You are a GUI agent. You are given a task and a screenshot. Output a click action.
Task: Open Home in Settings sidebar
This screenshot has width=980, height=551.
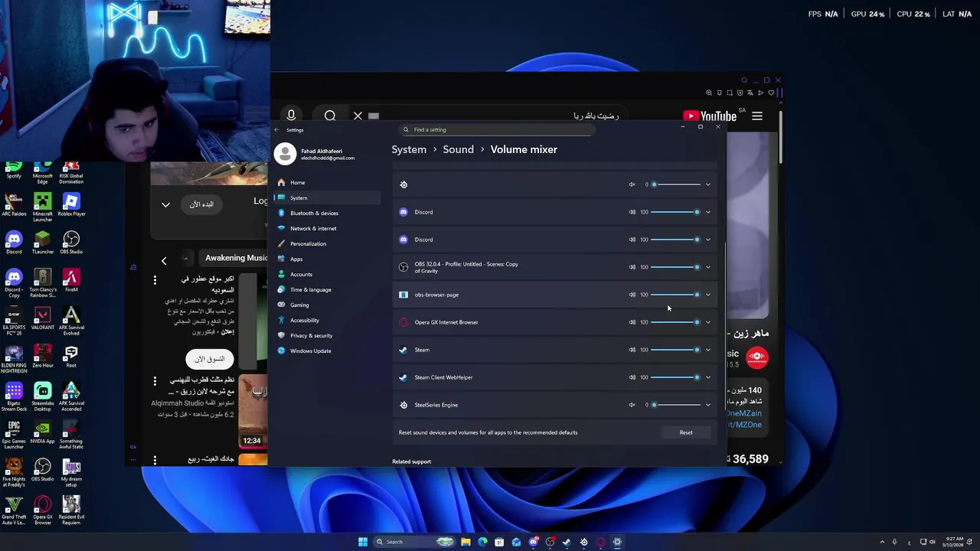(327, 182)
